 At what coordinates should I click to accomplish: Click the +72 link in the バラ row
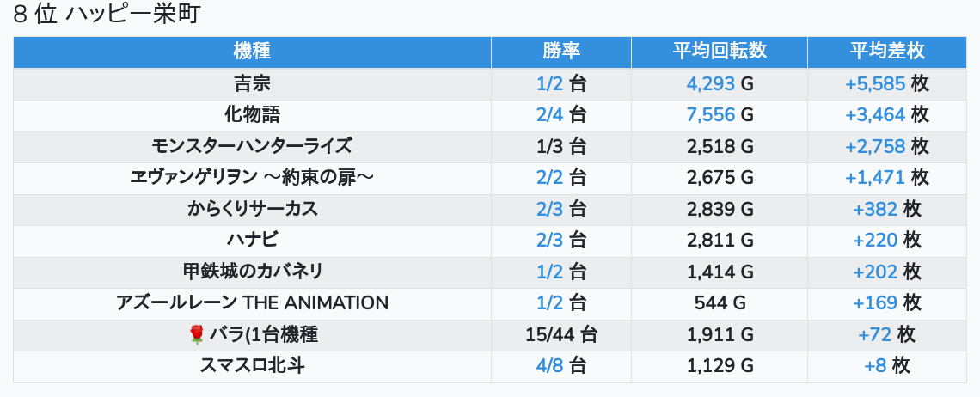point(875,334)
